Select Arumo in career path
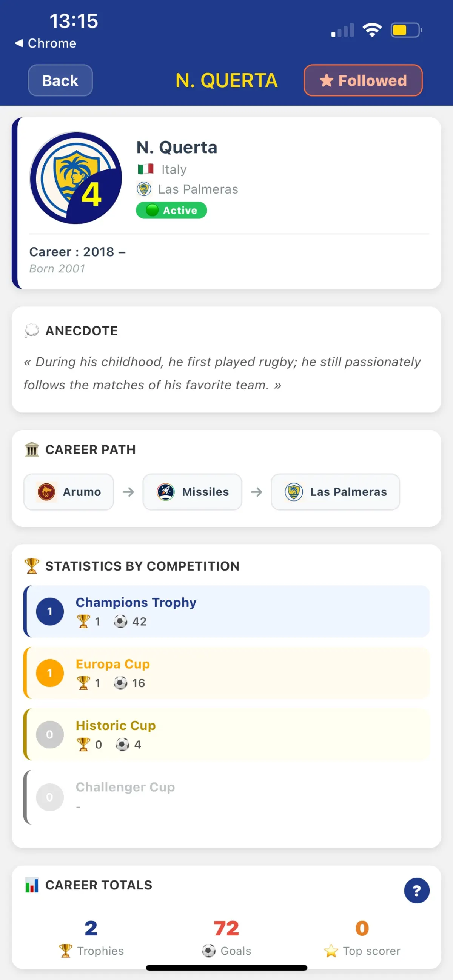Screen dimensions: 453x980 click(69, 492)
